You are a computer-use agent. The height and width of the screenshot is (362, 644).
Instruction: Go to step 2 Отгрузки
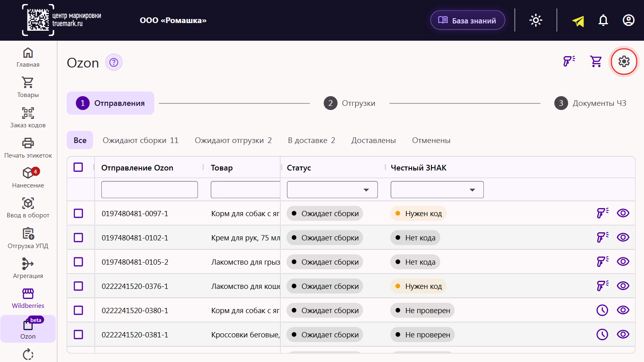pyautogui.click(x=349, y=103)
